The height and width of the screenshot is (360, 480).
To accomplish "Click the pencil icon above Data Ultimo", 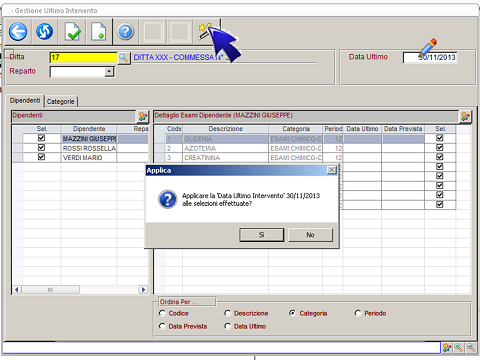I will (x=428, y=47).
